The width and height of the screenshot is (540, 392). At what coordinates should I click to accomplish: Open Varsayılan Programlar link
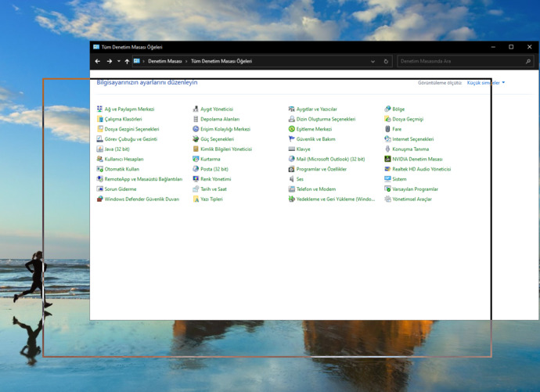coord(415,189)
